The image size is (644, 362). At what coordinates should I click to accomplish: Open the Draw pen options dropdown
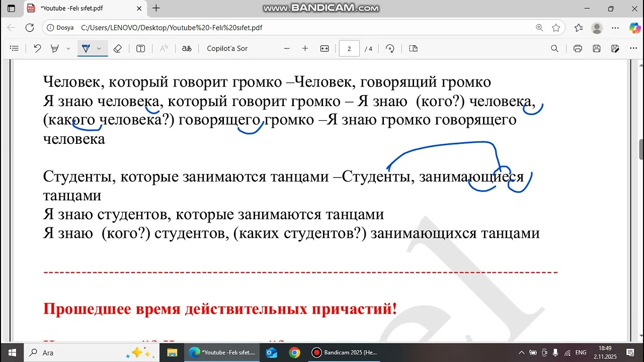point(99,49)
